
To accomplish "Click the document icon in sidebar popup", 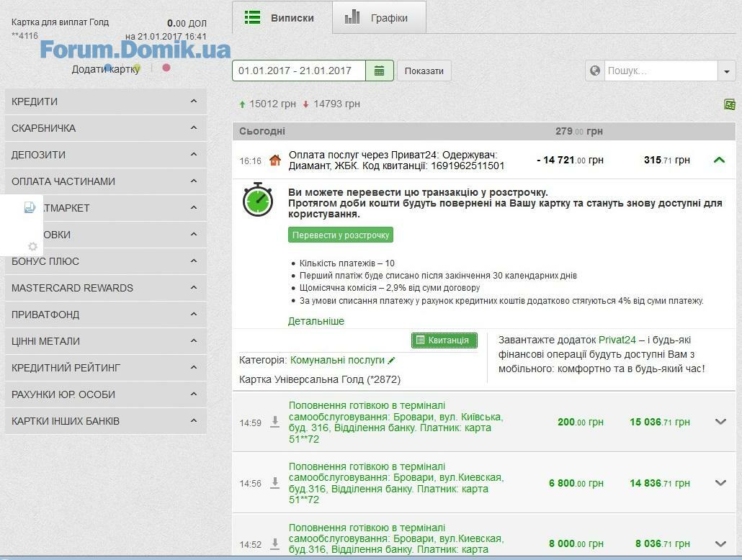I will (x=30, y=207).
